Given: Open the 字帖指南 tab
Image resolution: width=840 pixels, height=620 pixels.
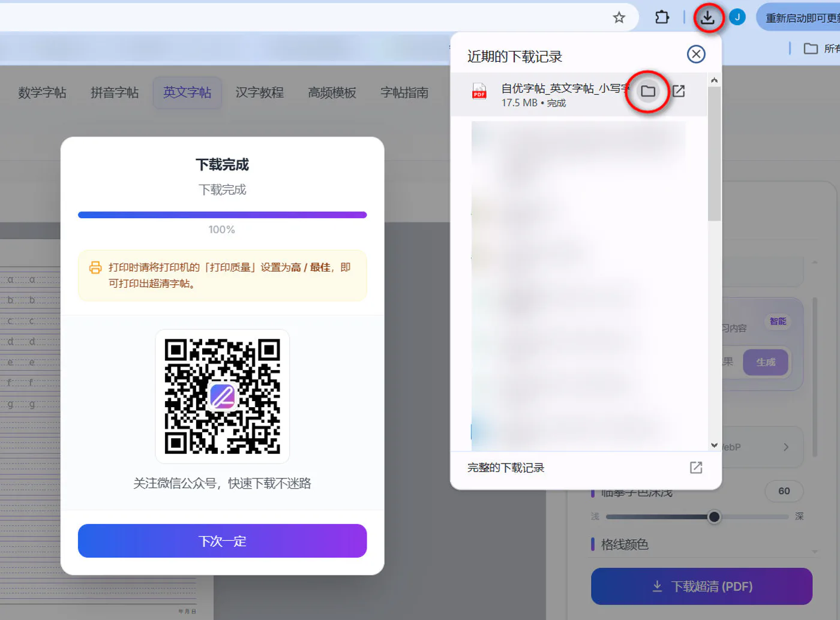Looking at the screenshot, I should click(x=404, y=92).
